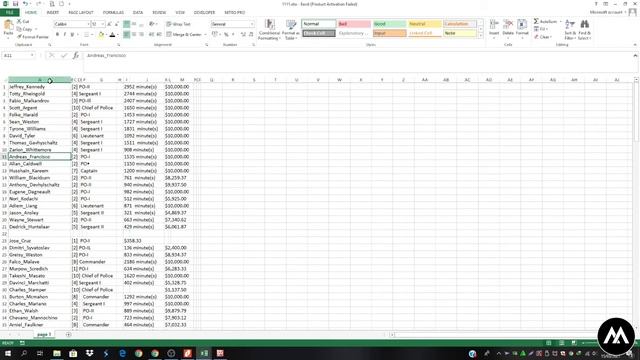Image resolution: width=640 pixels, height=360 pixels.
Task: Toggle Wrap Text
Action: pyautogui.click(x=178, y=24)
